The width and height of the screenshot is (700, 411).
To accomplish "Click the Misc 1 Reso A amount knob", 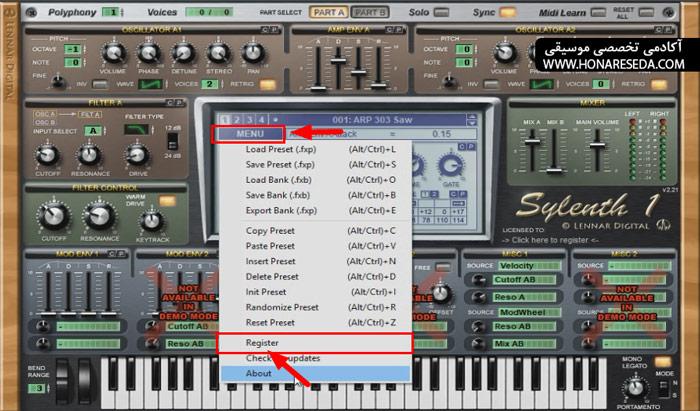I will click(478, 297).
